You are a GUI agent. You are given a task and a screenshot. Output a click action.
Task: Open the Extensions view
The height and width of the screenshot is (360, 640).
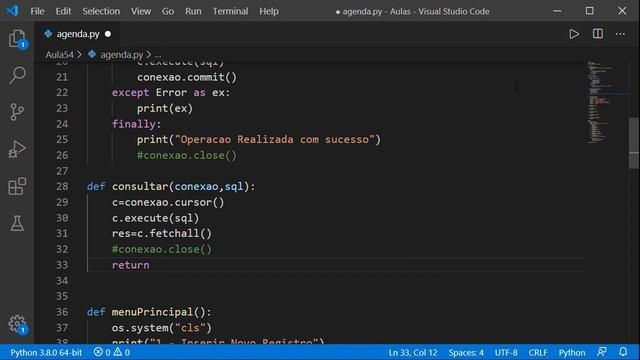(x=17, y=186)
